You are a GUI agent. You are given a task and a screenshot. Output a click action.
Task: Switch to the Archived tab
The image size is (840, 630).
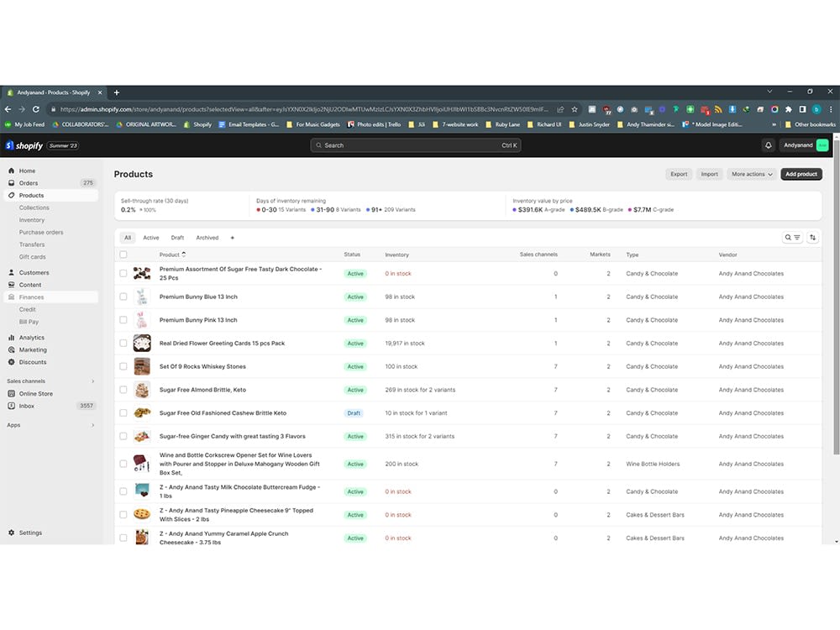[x=207, y=238]
